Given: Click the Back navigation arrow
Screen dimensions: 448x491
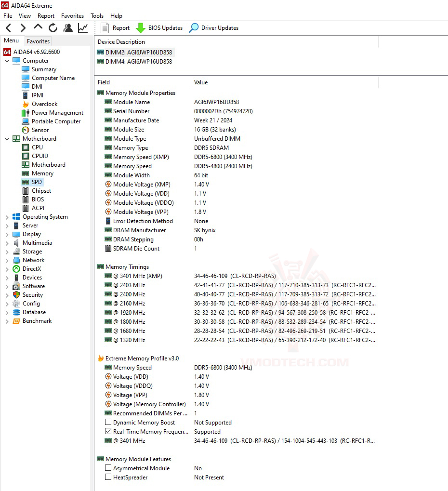Looking at the screenshot, I should 9,28.
